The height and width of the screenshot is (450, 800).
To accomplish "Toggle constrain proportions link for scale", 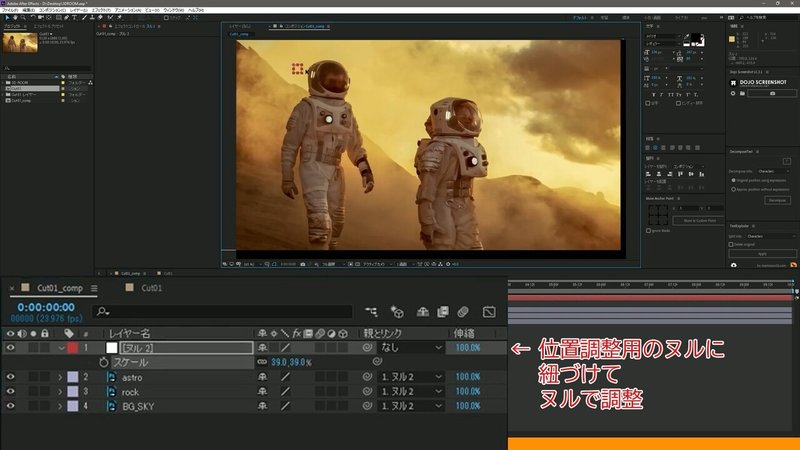I will click(x=262, y=362).
